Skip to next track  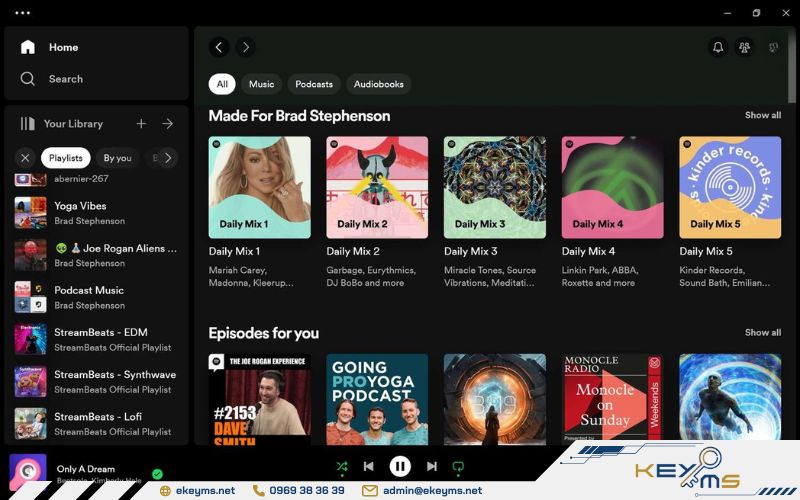432,466
